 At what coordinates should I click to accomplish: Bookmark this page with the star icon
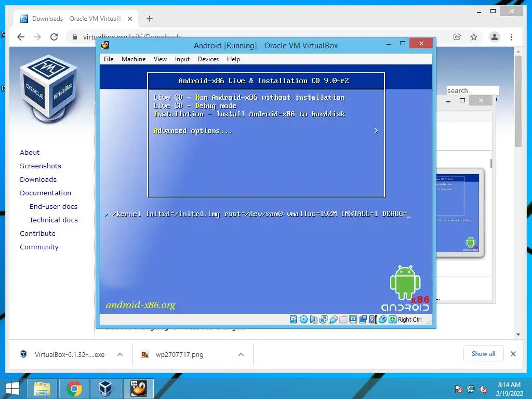pos(474,37)
